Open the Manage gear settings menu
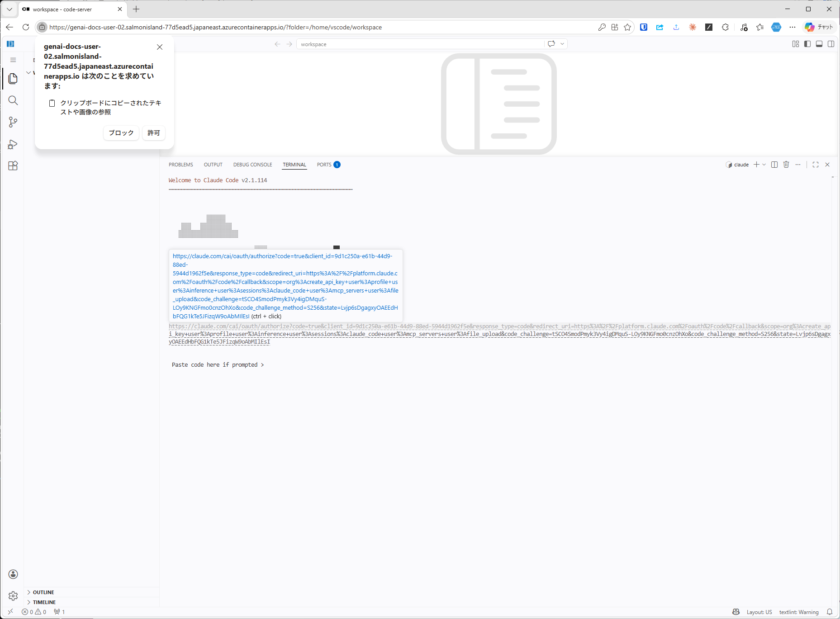The width and height of the screenshot is (840, 619). (13, 596)
